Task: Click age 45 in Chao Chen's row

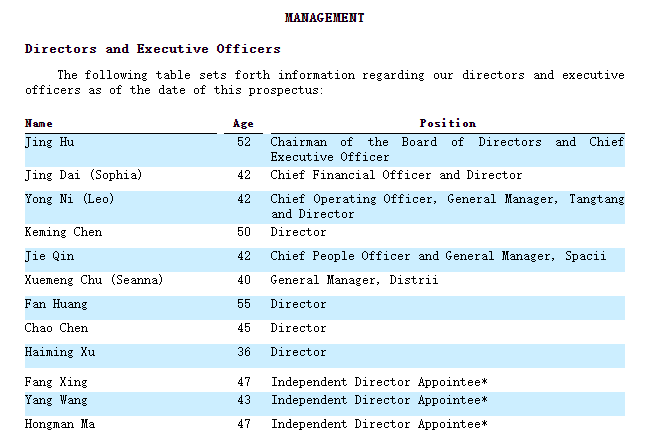Action: [x=244, y=328]
